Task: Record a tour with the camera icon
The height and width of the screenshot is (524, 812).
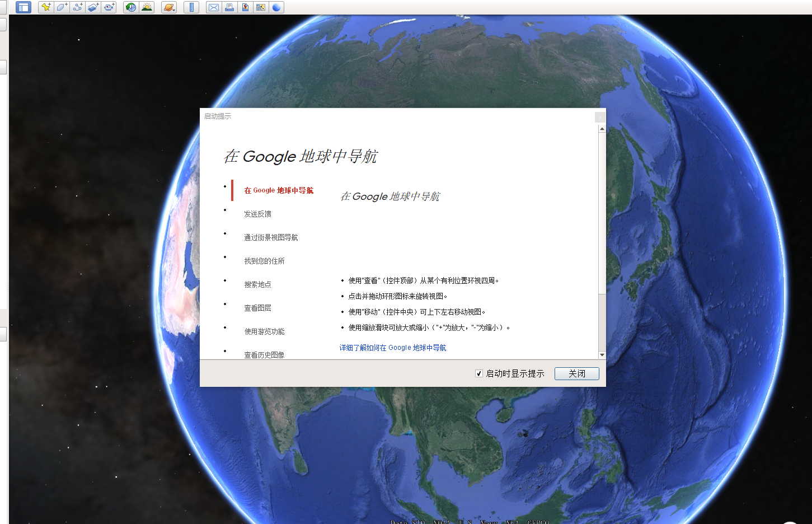Action: [x=109, y=7]
